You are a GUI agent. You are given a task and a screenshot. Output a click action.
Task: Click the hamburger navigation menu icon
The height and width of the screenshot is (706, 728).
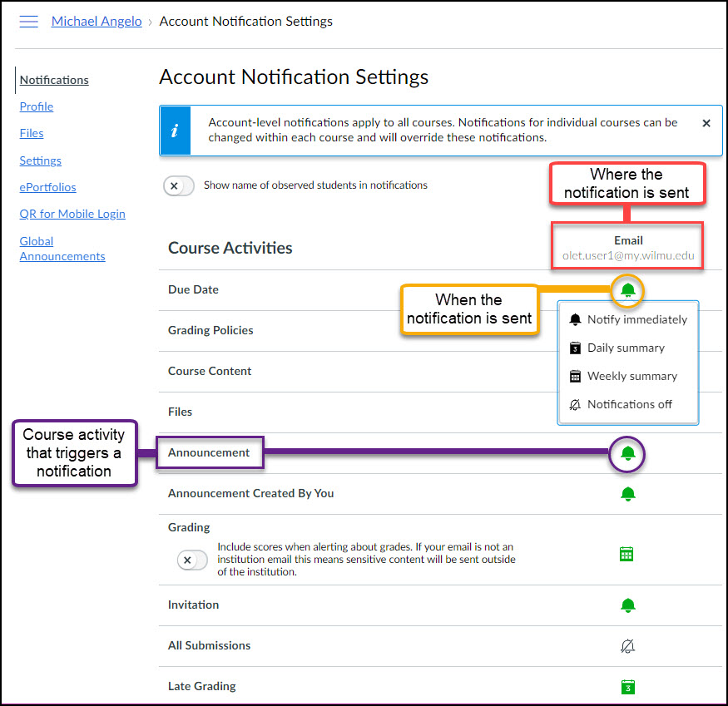pyautogui.click(x=27, y=21)
